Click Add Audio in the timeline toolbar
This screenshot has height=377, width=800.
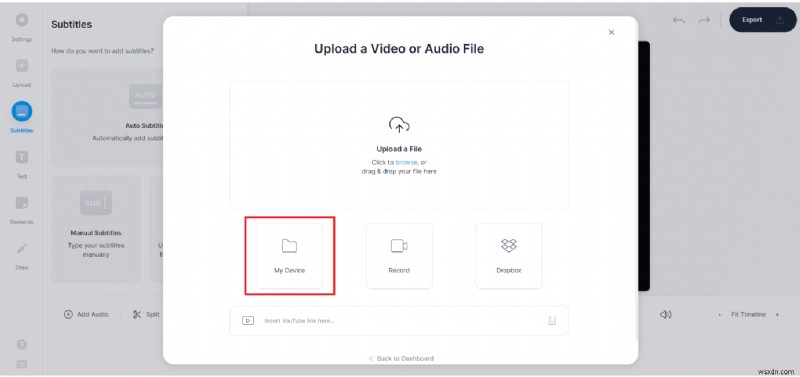(86, 314)
